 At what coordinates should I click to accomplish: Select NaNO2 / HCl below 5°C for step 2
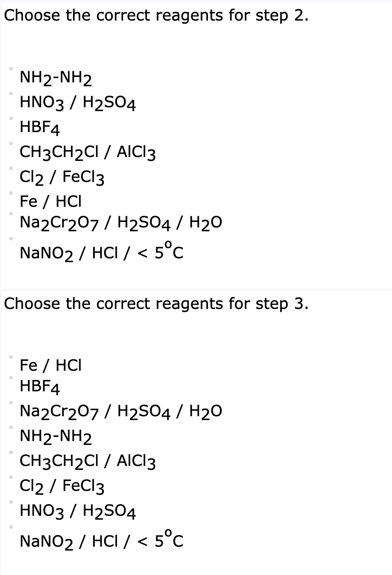coord(10,239)
